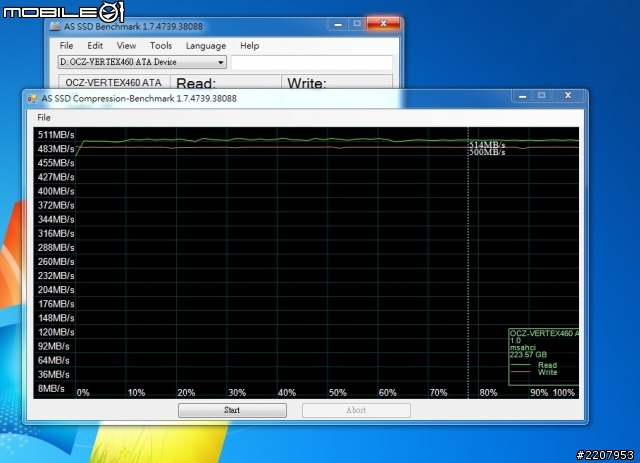The height and width of the screenshot is (463, 640).
Task: Maximize the Compression-Benchmark window
Action: (541, 96)
